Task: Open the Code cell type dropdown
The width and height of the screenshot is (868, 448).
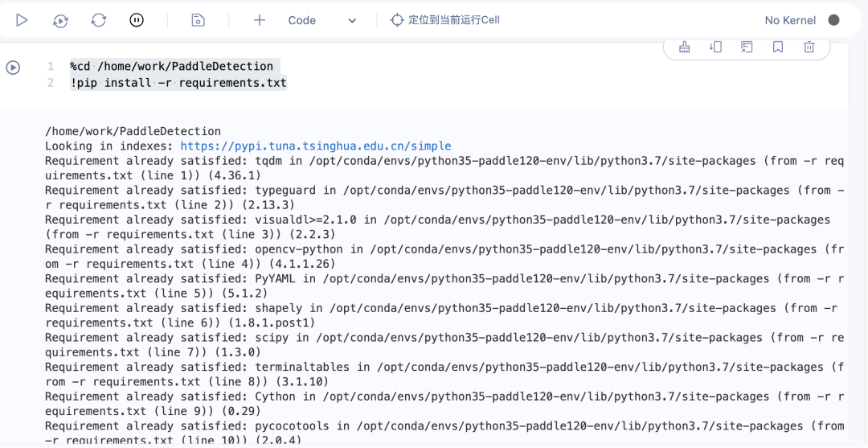Action: [x=321, y=20]
